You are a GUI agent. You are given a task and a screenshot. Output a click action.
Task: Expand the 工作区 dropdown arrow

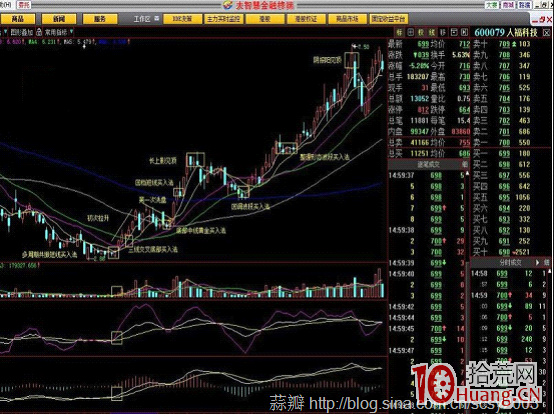[157, 18]
